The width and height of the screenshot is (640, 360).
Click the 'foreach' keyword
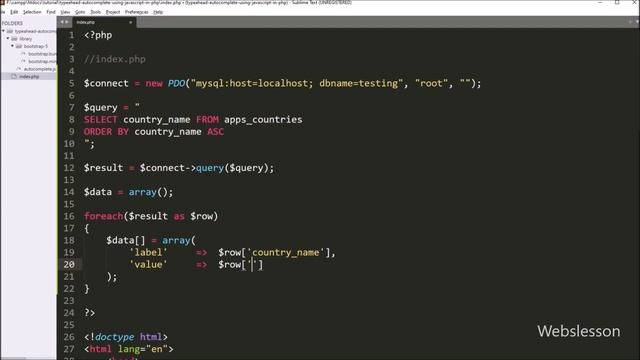pyautogui.click(x=104, y=216)
